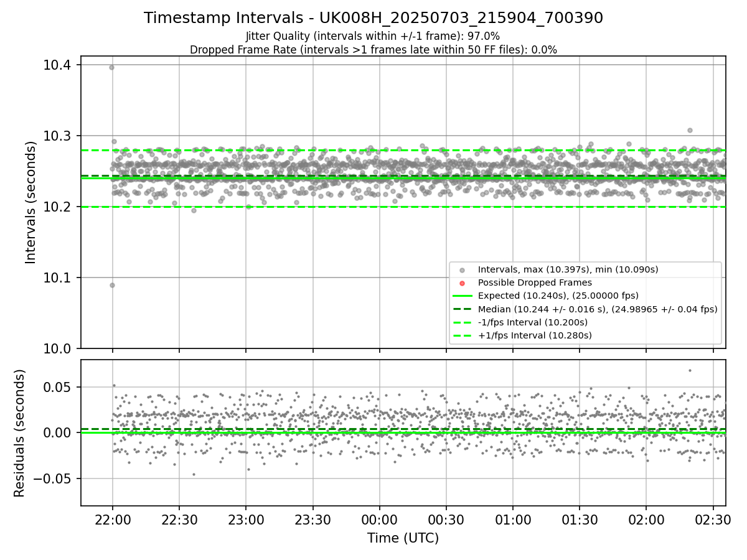Click the solid green Expected line legend sample

coord(461,296)
